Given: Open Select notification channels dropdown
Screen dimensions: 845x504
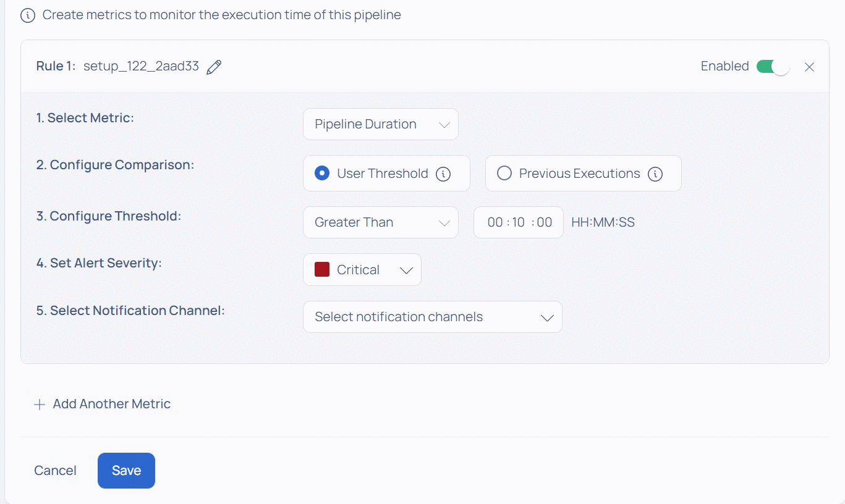Looking at the screenshot, I should [x=433, y=317].
